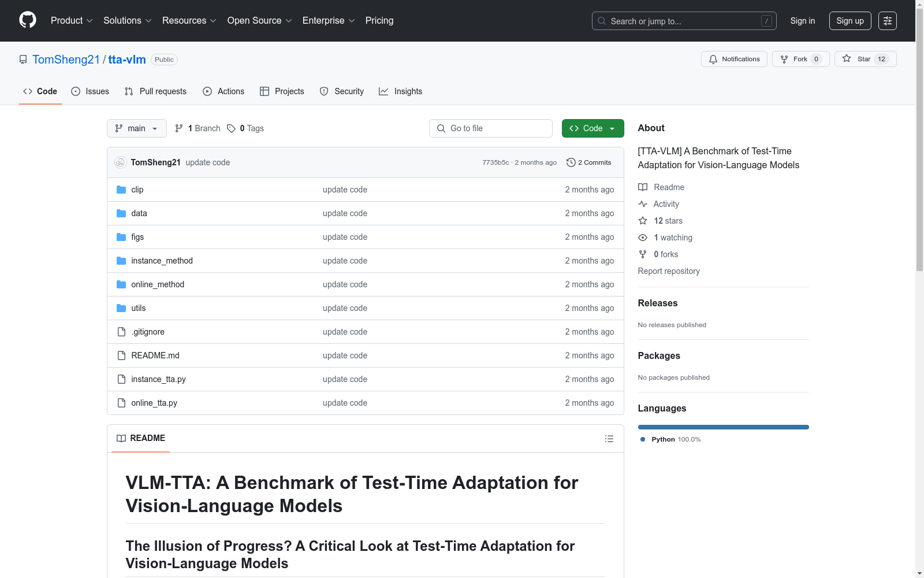
Task: Open the Packages heading link
Action: coord(659,355)
